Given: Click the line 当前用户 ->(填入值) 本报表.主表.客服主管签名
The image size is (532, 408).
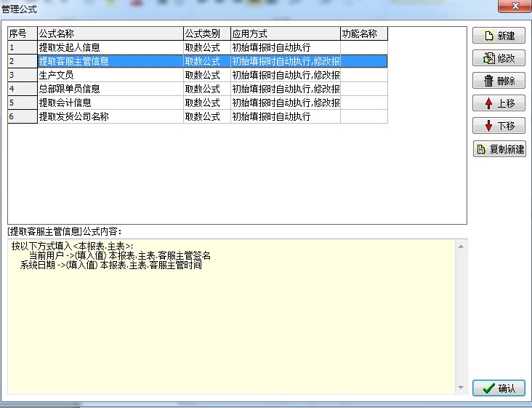Looking at the screenshot, I should coord(120,255).
